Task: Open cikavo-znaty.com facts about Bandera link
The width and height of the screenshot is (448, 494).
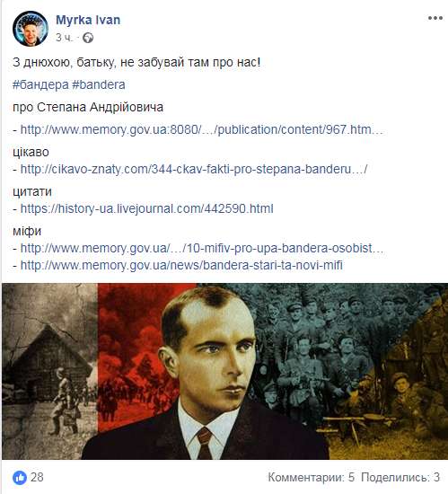Action: click(194, 170)
